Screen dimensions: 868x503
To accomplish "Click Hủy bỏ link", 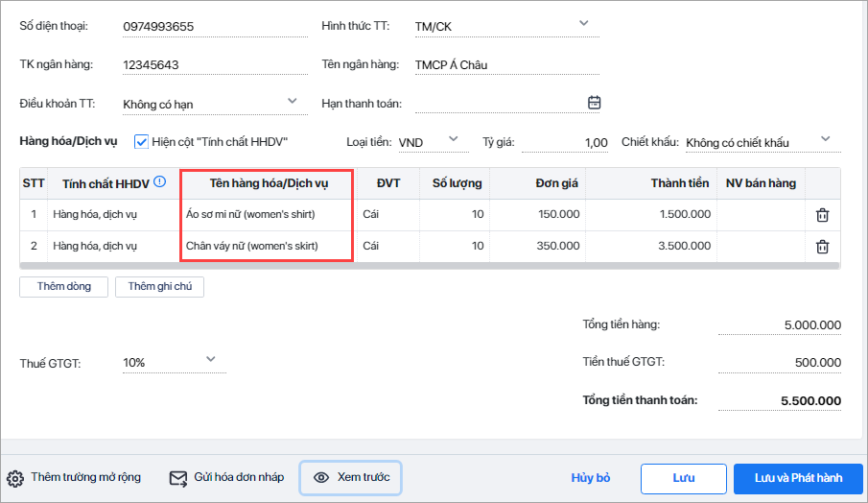I will [590, 478].
